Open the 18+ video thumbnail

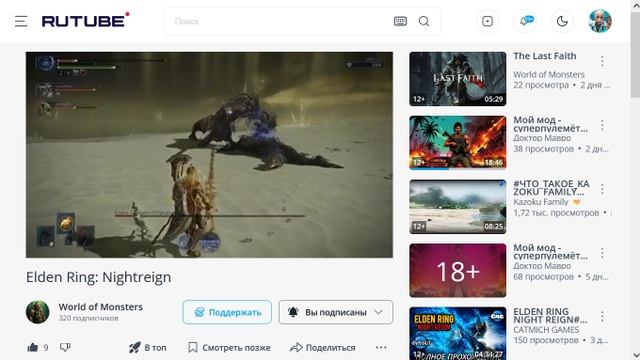[x=458, y=270]
